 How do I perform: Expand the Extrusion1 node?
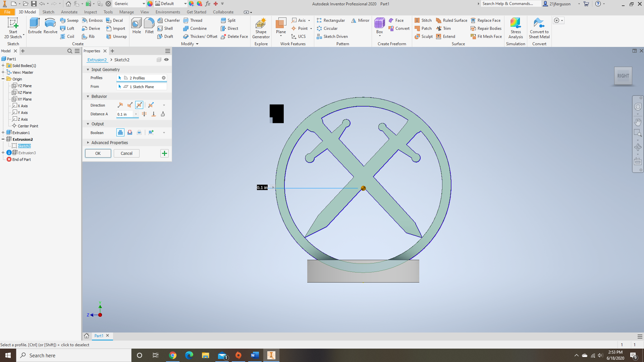(x=3, y=133)
